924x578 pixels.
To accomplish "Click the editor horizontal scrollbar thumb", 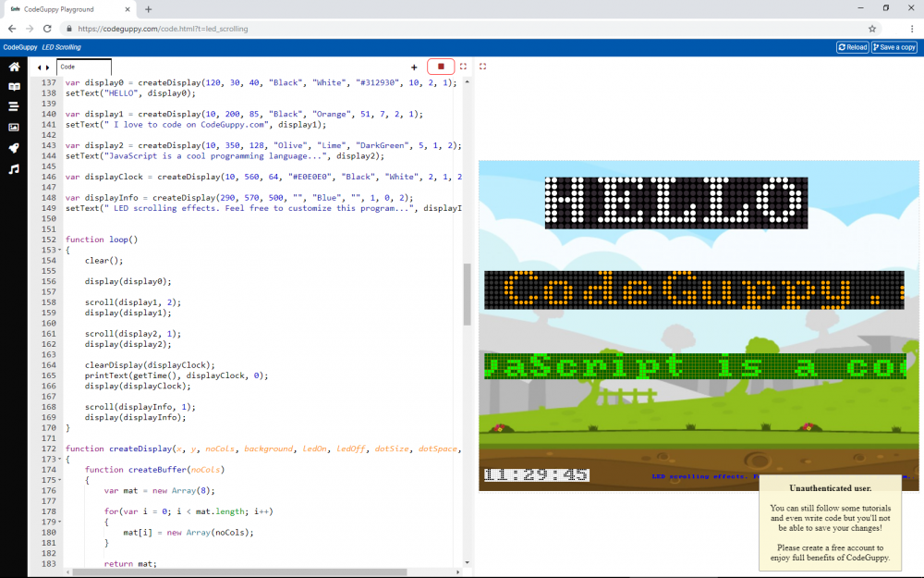I will [x=239, y=572].
